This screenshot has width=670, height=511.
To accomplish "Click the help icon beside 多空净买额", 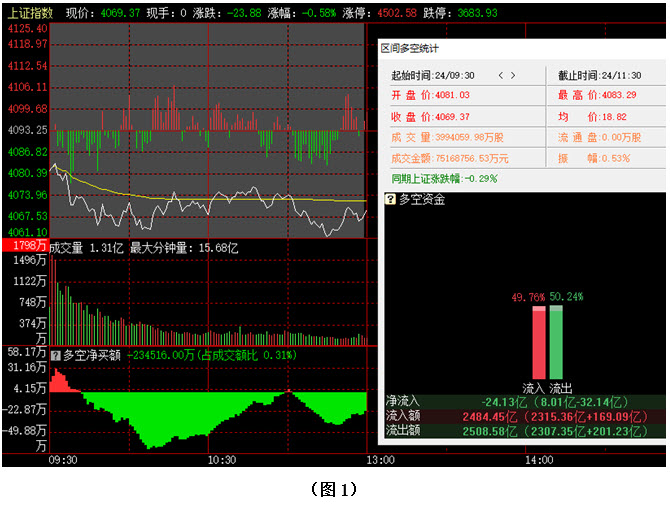I will (x=55, y=354).
